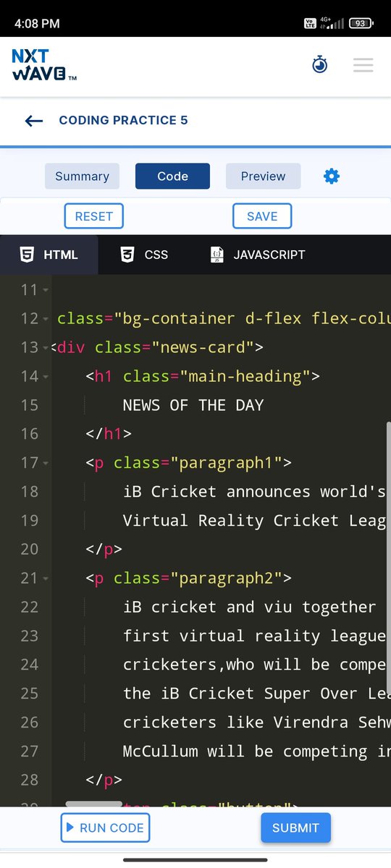
Task: Switch to the Summary tab
Action: 82,176
